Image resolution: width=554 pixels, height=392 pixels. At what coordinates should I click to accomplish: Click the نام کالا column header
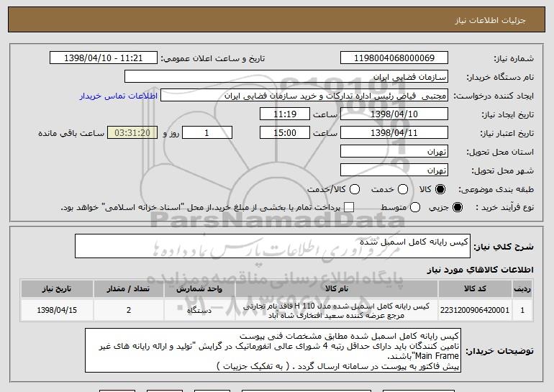(x=337, y=289)
